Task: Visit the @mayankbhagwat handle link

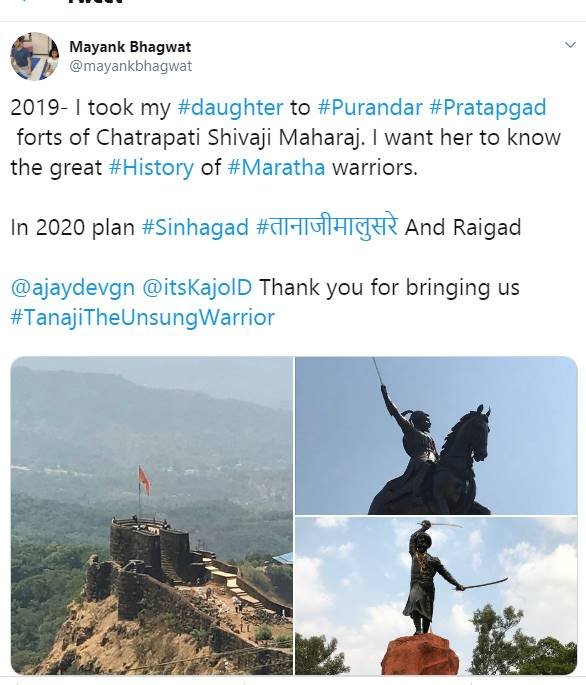Action: pyautogui.click(x=131, y=66)
